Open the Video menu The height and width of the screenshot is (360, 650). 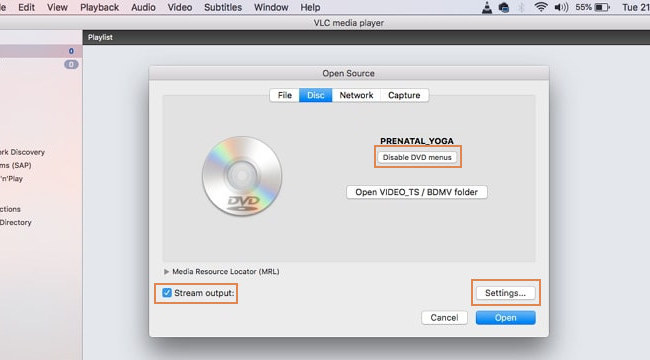[180, 7]
